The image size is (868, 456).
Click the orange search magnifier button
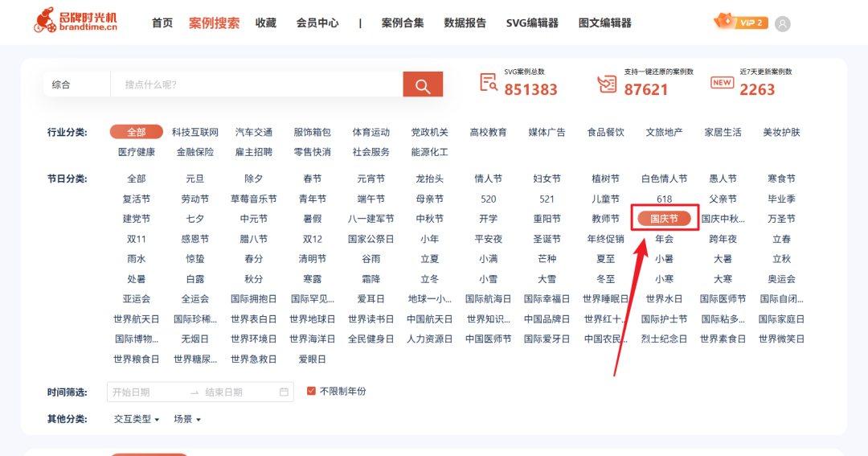(x=423, y=84)
